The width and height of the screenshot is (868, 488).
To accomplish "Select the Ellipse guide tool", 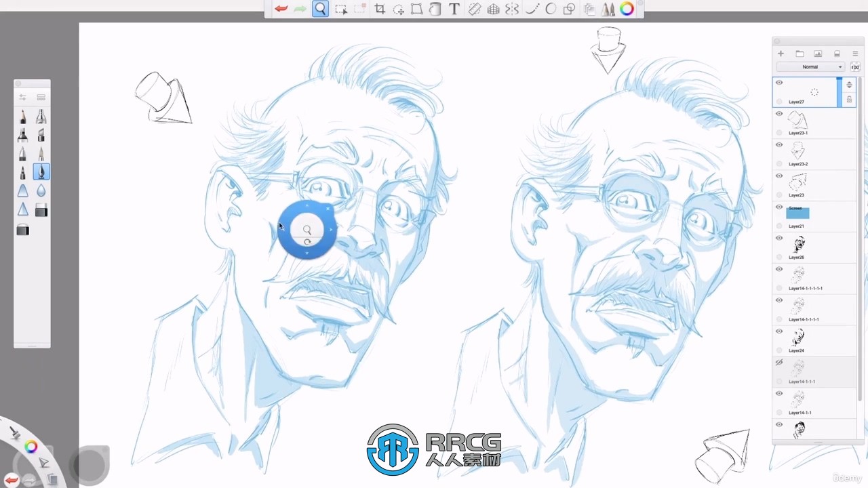I will pyautogui.click(x=551, y=9).
